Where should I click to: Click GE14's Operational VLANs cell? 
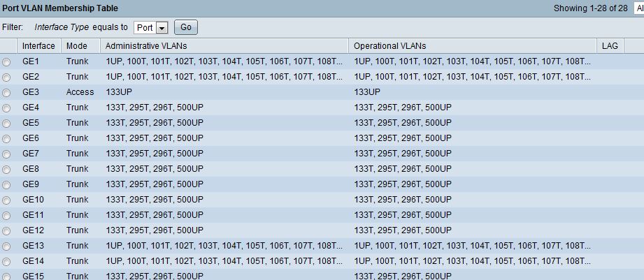click(472, 260)
